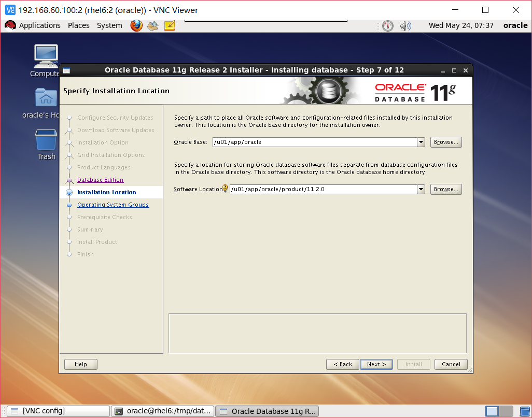This screenshot has height=418, width=532.
Task: Launch Firefox from the top panel
Action: [136, 25]
